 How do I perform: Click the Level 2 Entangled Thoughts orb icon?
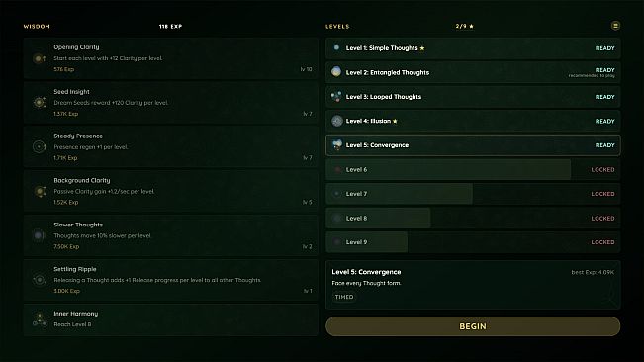336,72
